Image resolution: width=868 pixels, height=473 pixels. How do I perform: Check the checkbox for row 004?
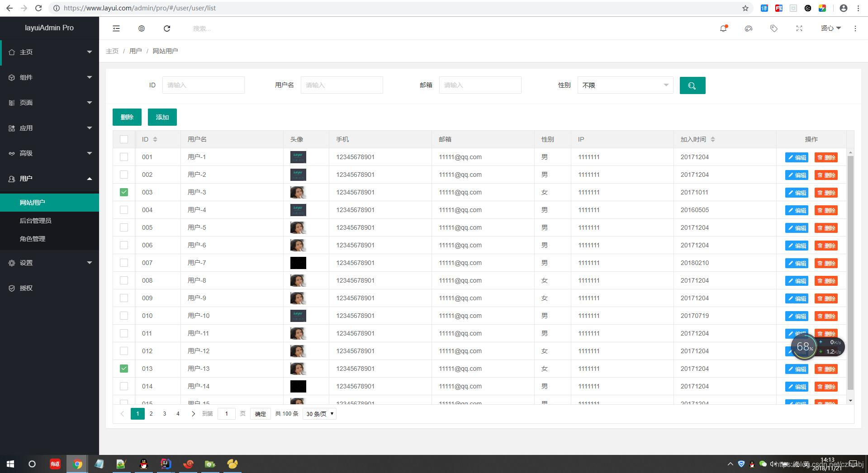point(124,210)
